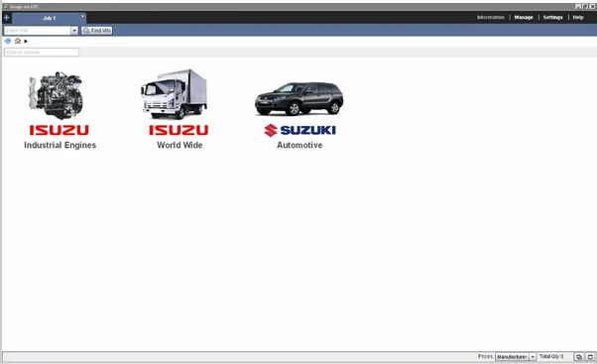597x364 pixels.
Task: Maximize the Snap-on EPC window
Action: click(x=585, y=7)
